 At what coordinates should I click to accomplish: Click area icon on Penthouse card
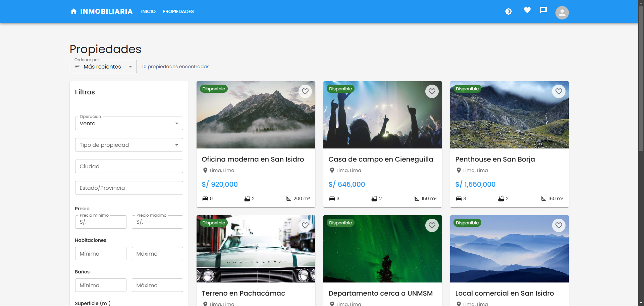coord(543,199)
